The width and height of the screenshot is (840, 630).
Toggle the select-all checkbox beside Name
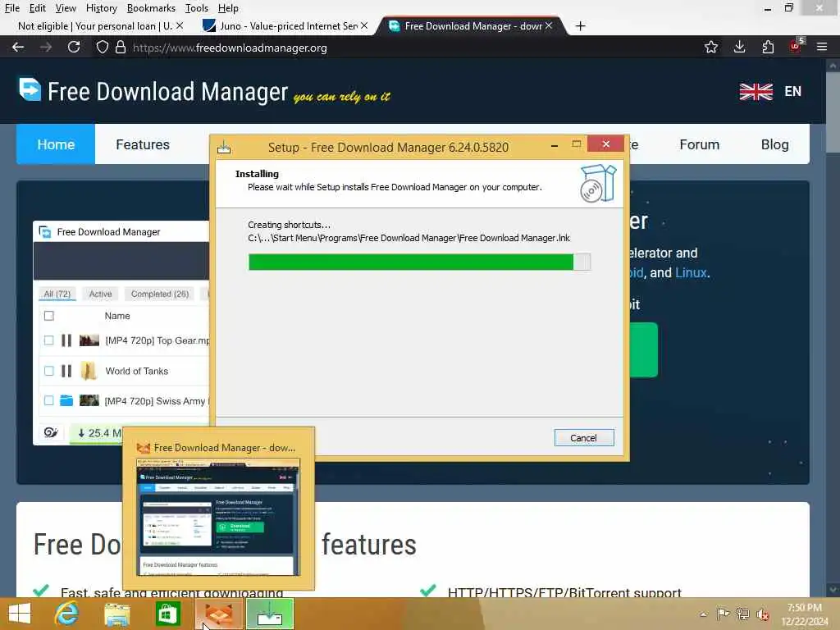pyautogui.click(x=48, y=316)
